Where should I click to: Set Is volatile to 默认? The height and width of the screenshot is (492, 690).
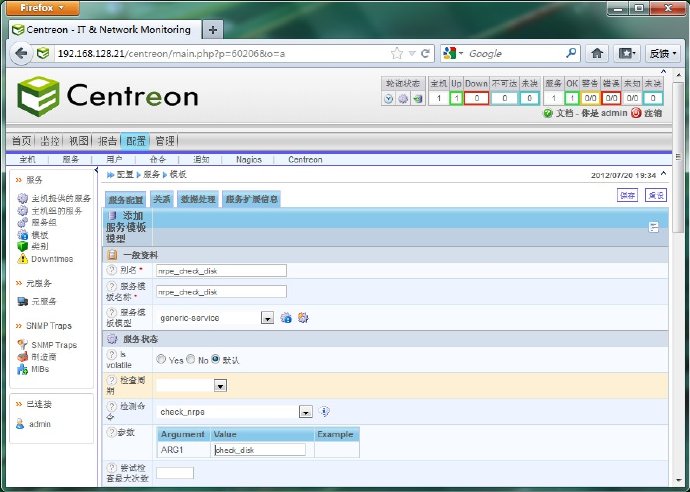[215, 359]
